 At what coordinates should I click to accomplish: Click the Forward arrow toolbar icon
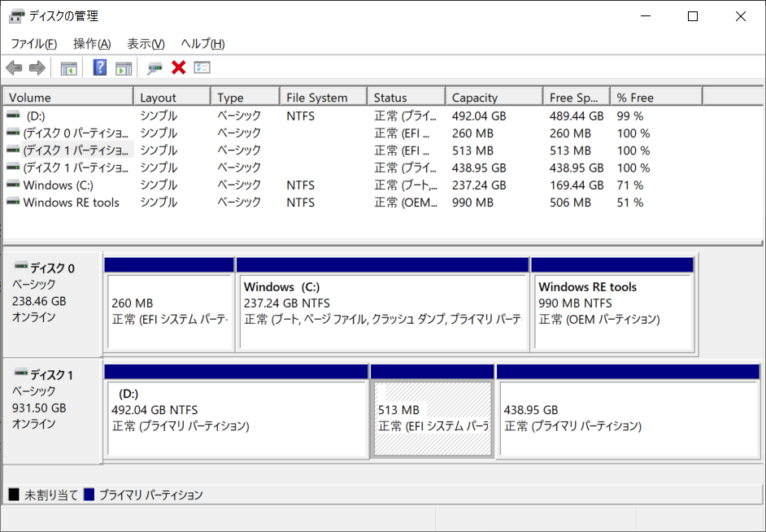pyautogui.click(x=37, y=68)
